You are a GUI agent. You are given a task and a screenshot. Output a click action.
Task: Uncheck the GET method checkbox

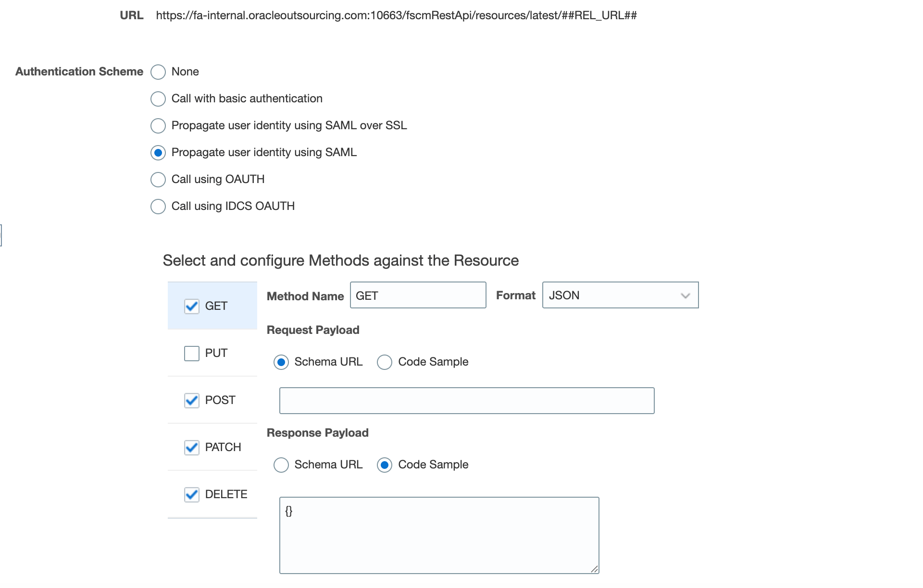tap(192, 306)
